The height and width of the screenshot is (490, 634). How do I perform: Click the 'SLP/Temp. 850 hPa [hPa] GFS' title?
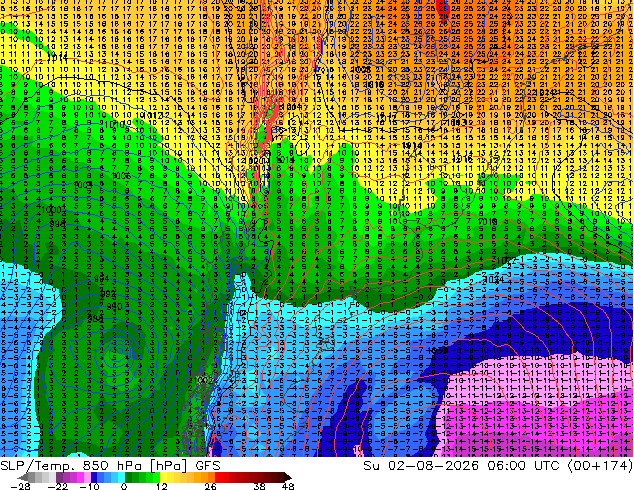110,466
